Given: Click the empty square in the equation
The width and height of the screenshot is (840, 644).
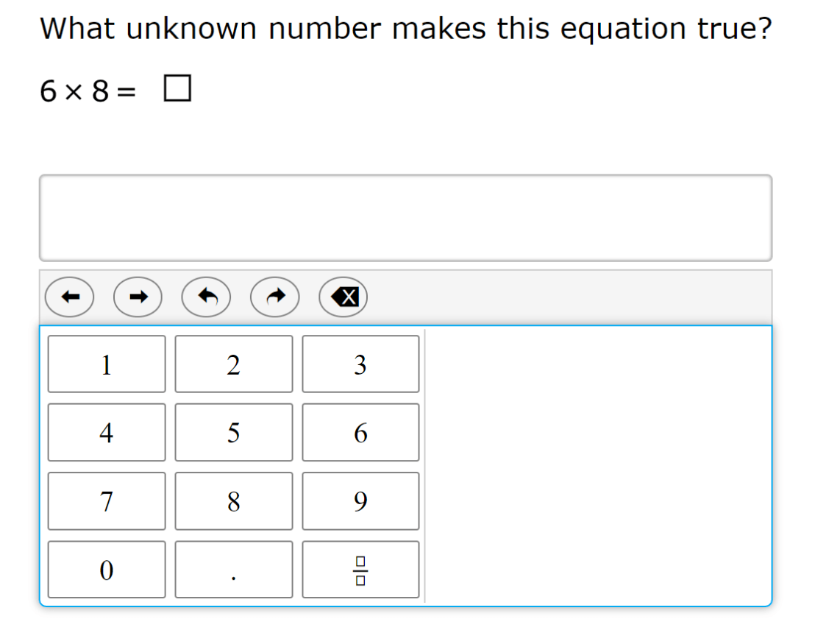Looking at the screenshot, I should 177,88.
